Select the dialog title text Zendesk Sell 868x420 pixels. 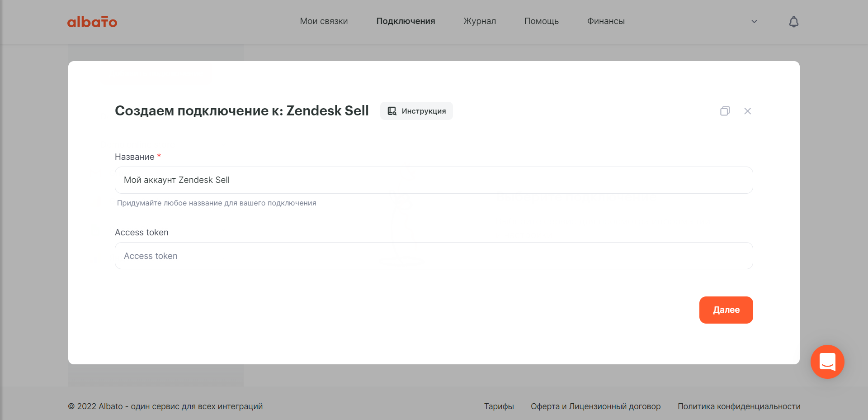click(328, 111)
